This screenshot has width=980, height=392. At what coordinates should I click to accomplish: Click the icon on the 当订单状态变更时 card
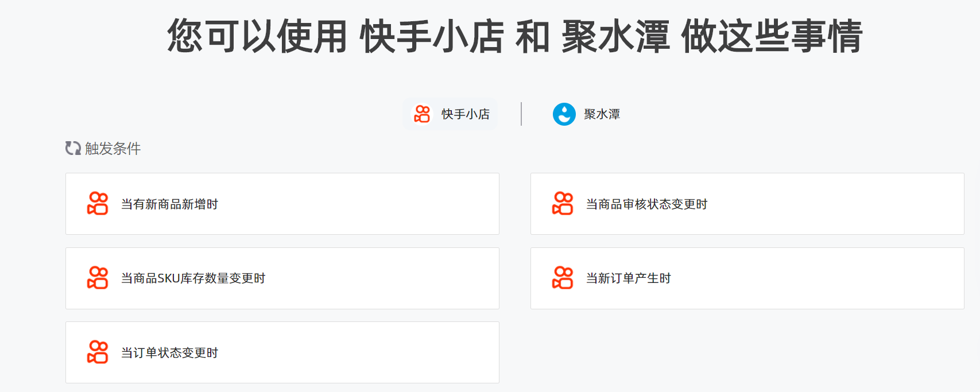(98, 352)
